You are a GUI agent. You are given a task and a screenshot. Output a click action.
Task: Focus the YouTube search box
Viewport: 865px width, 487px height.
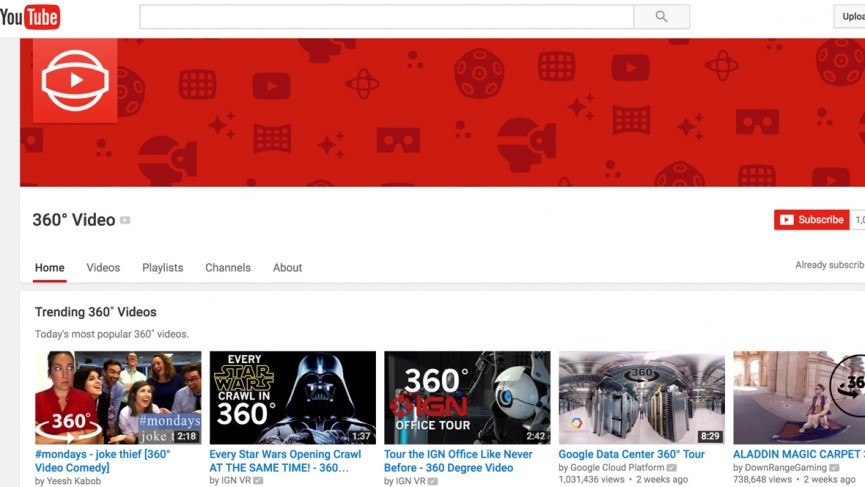386,17
